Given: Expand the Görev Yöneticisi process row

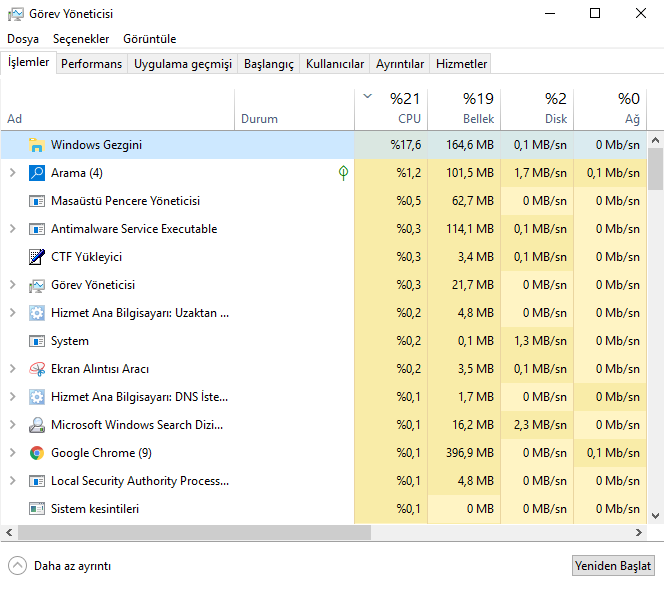Looking at the screenshot, I should tap(13, 285).
